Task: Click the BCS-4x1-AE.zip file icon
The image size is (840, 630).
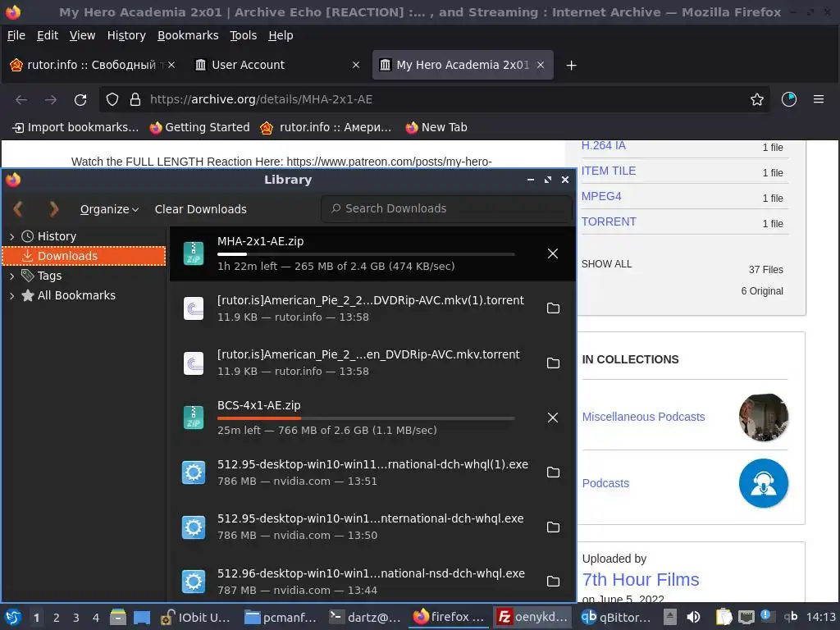Action: 194,418
